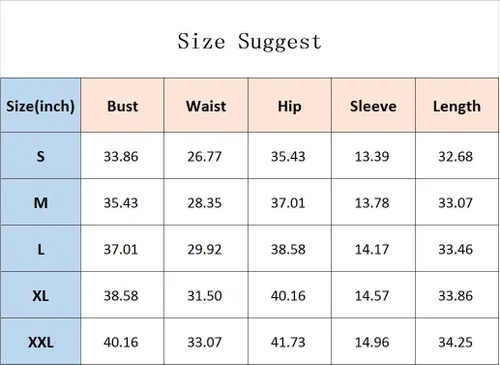Screen dimensions: 500x365
Task: Click waist value 31.50 in XL row
Action: 204,296
